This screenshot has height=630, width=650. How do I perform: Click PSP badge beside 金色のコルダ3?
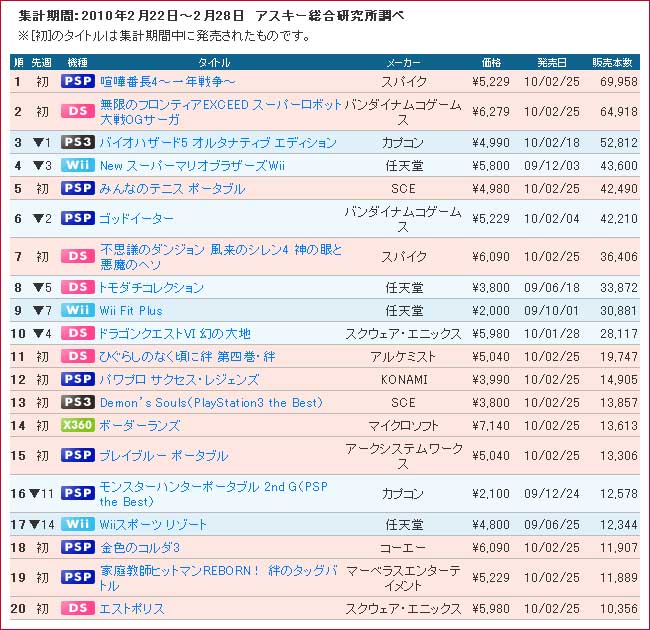pos(78,547)
